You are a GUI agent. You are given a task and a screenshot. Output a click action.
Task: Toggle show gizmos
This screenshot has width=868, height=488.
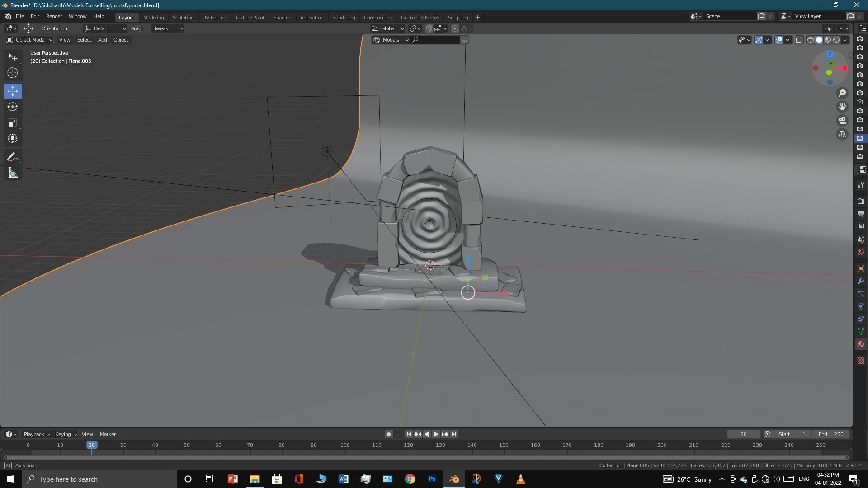[759, 40]
